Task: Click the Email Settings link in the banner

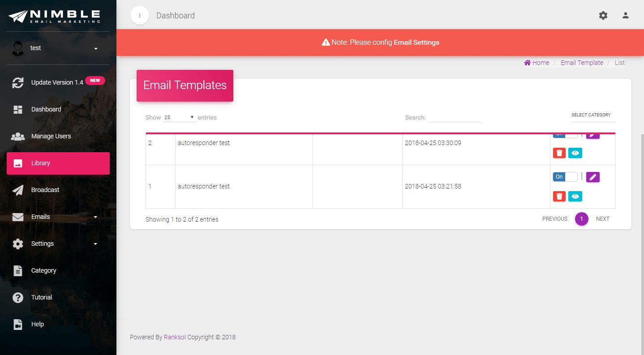Action: pos(416,43)
